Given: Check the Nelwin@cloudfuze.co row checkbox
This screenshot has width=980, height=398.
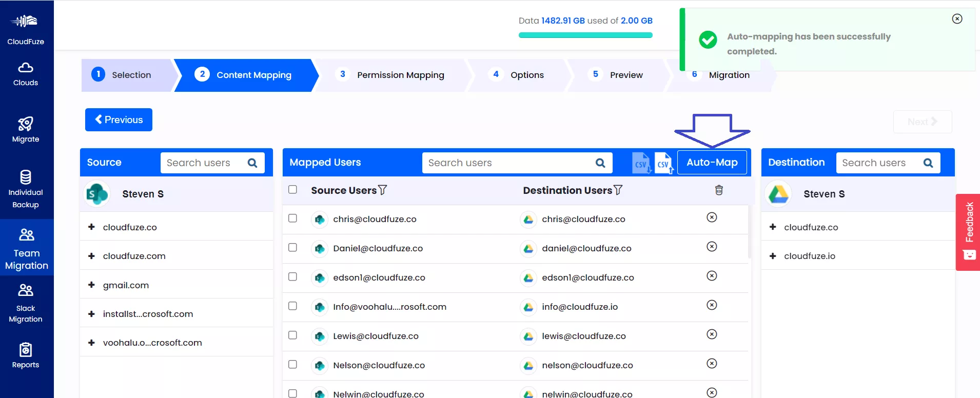Looking at the screenshot, I should click(292, 393).
